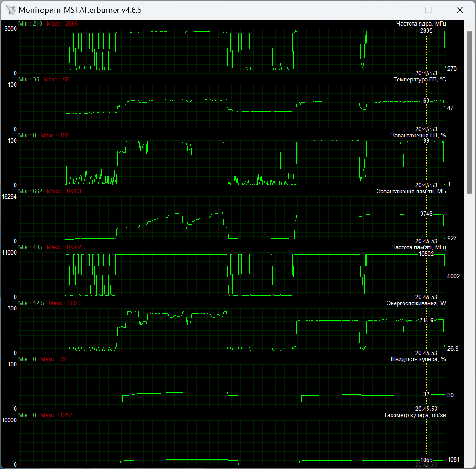Screen dimensions: 476x469
Task: Click the marker value 99 on GPU load graph
Action: coord(426,141)
